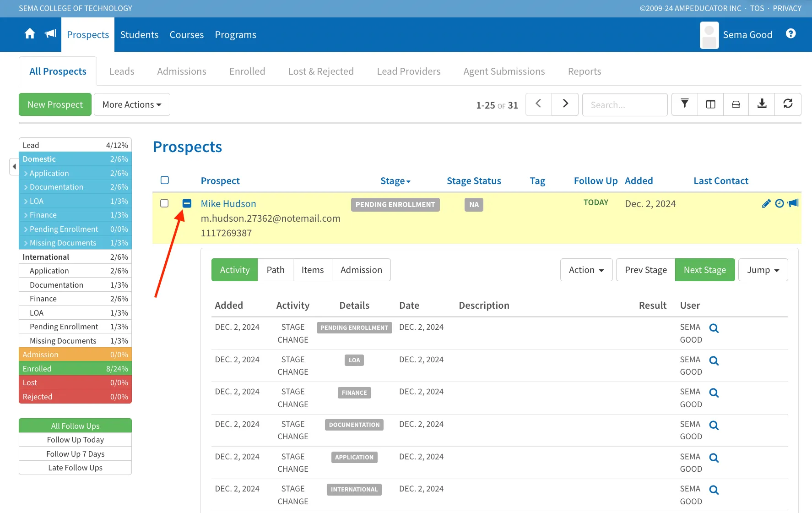812x513 pixels.
Task: Go to the Home icon
Action: 30,34
